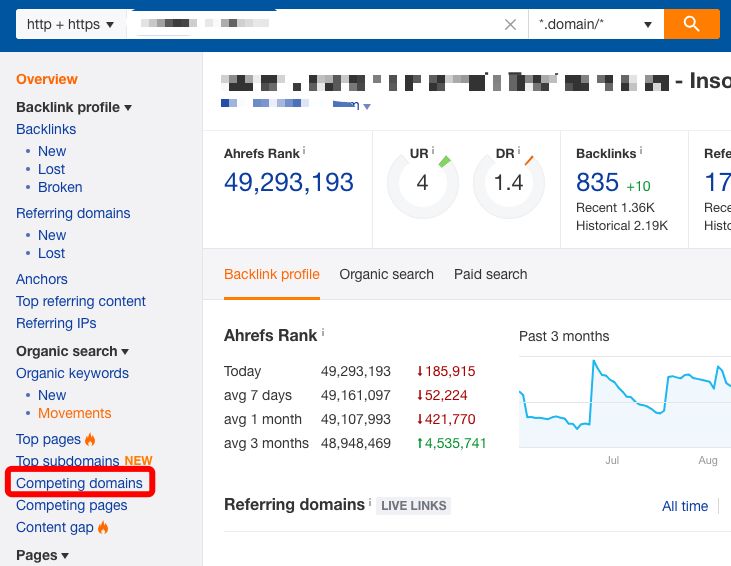Open Movements under Organic keywords
The height and width of the screenshot is (566, 731).
(x=75, y=413)
